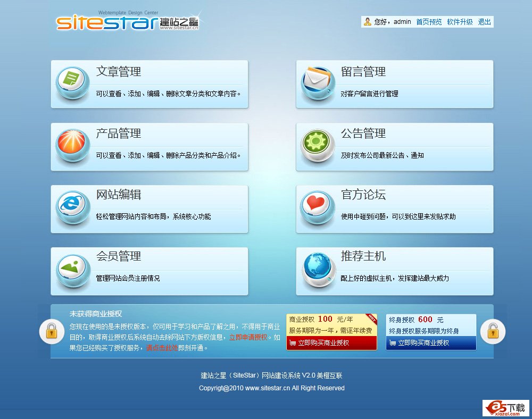Click the cart icon in the blue purchase button
Viewport: 532px width, 419px height.
tap(393, 343)
